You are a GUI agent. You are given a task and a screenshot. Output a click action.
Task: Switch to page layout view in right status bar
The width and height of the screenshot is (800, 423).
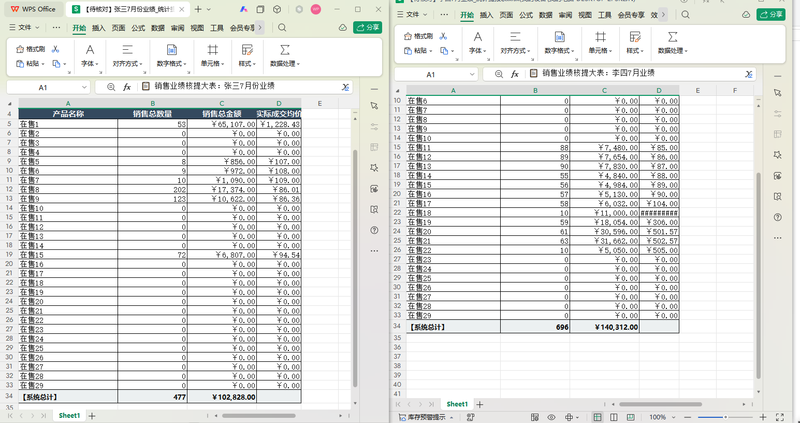[x=614, y=417]
